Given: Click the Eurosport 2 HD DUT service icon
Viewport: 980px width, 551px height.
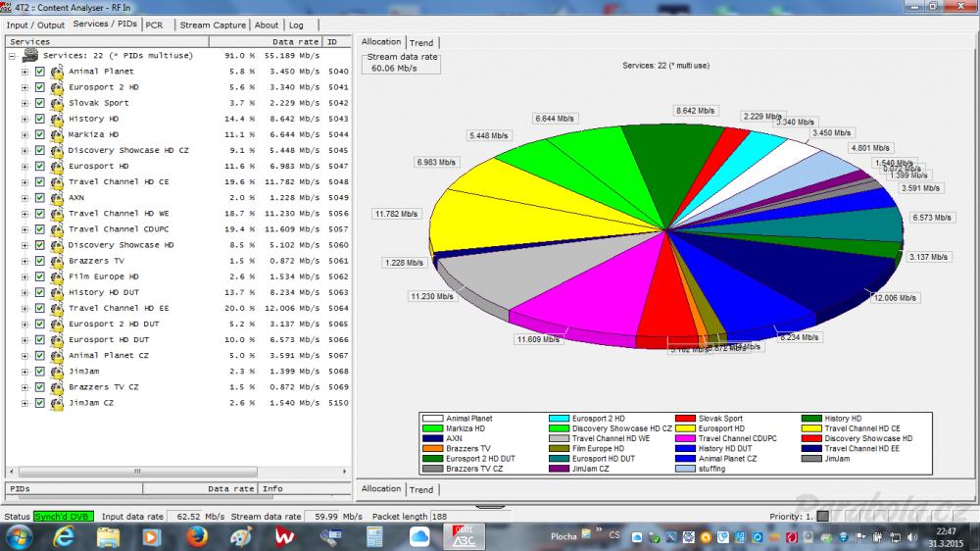Looking at the screenshot, I should click(57, 325).
